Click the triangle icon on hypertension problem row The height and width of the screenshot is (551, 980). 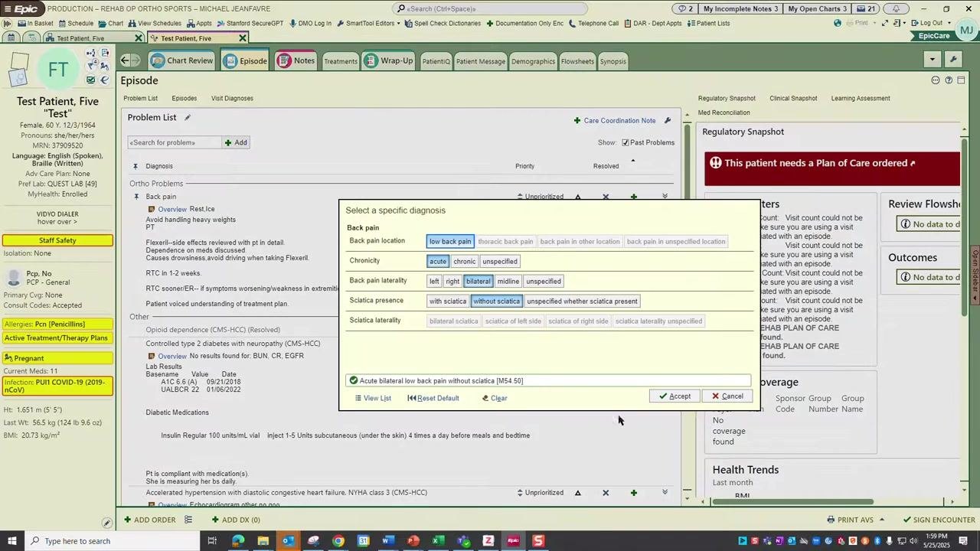[578, 493]
